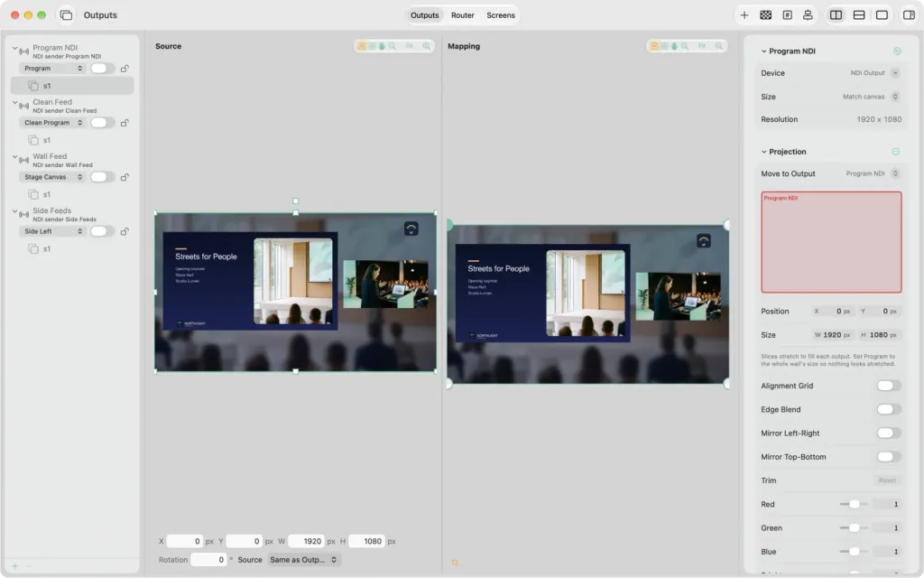924x578 pixels.
Task: Click the lock icon for Side Feeds output
Action: (x=125, y=231)
